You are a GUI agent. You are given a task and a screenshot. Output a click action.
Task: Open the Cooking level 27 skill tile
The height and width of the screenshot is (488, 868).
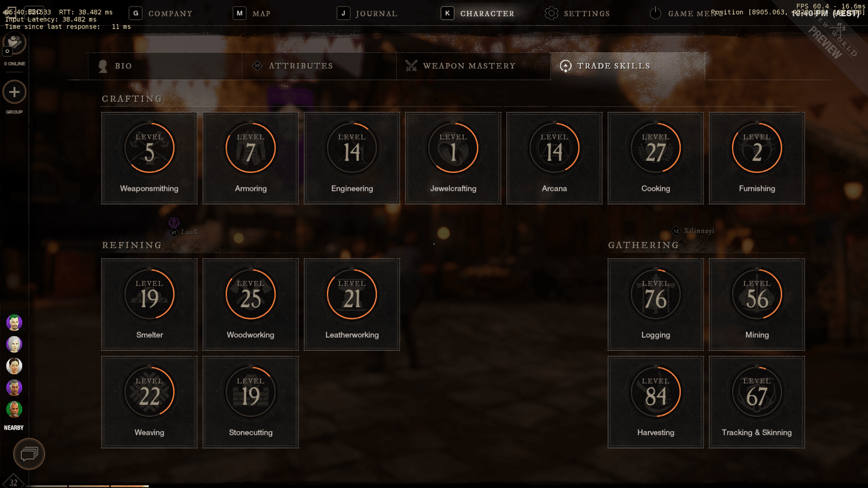point(655,158)
